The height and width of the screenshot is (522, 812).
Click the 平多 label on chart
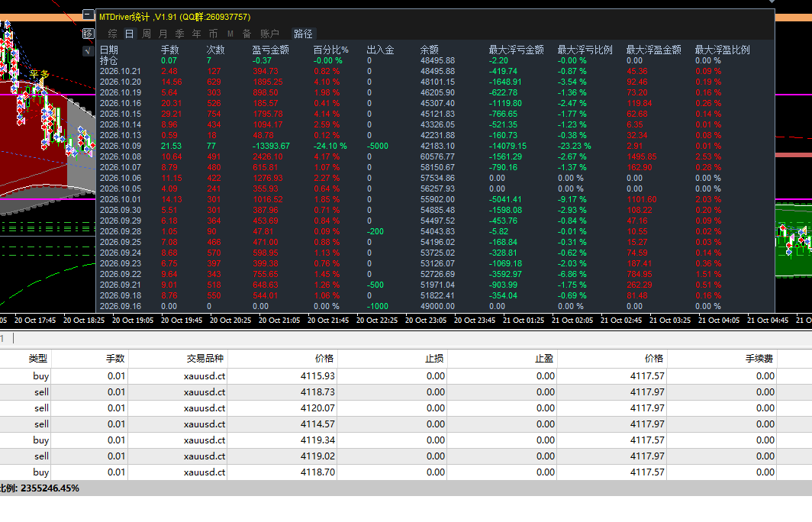coord(40,74)
